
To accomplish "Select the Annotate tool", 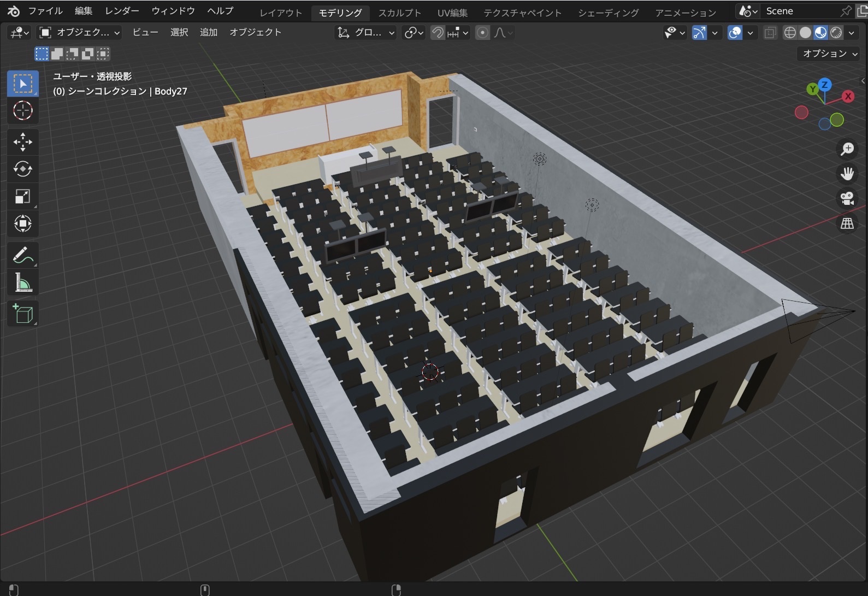I will pos(23,255).
